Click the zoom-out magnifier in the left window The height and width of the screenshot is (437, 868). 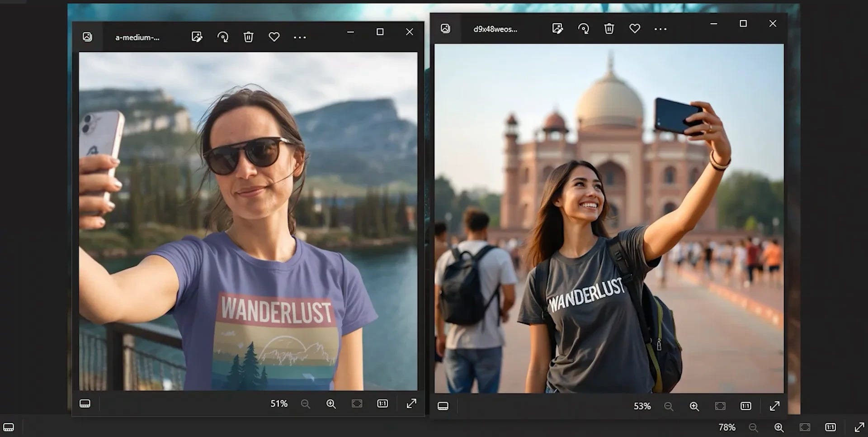[306, 404]
